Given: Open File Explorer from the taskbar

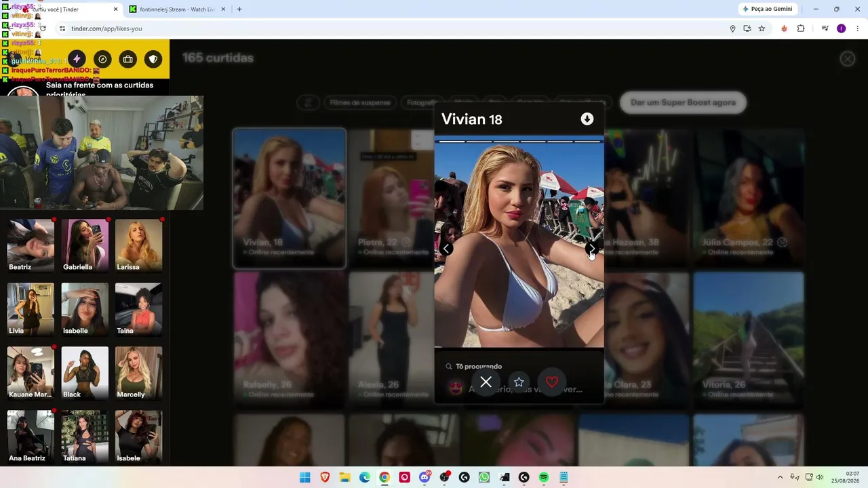Looking at the screenshot, I should pos(344,477).
